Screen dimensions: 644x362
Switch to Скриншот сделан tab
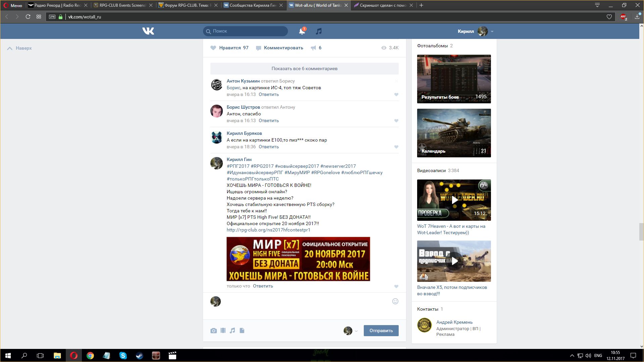coord(383,5)
